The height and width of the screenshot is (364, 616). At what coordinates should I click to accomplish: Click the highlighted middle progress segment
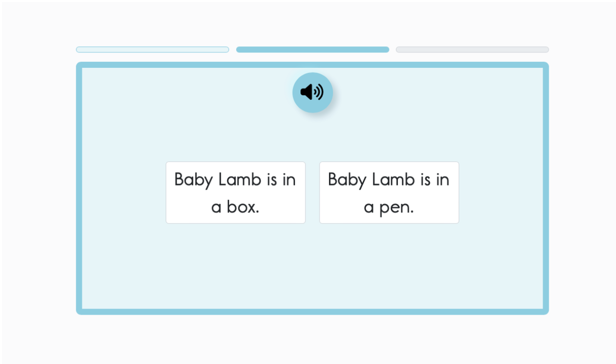(312, 49)
